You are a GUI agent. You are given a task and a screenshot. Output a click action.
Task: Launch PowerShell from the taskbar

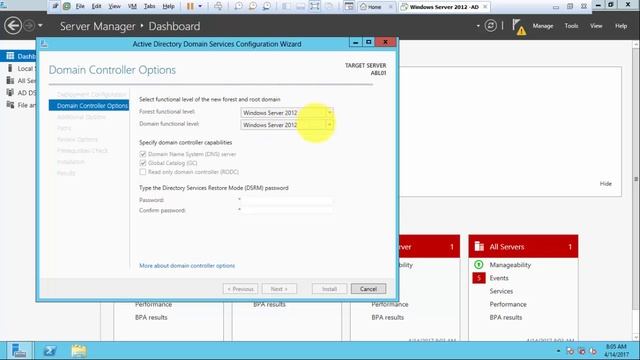50,351
